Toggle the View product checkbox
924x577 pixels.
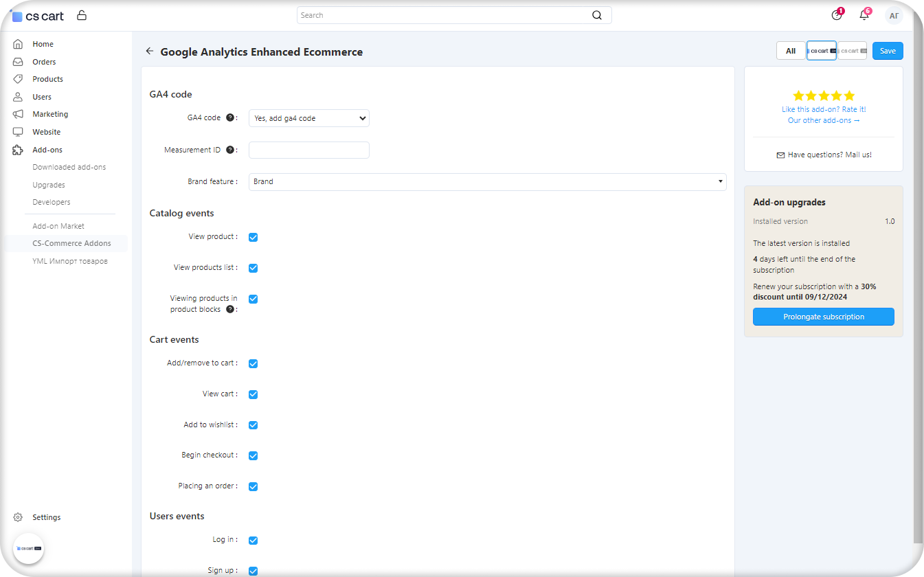(253, 237)
